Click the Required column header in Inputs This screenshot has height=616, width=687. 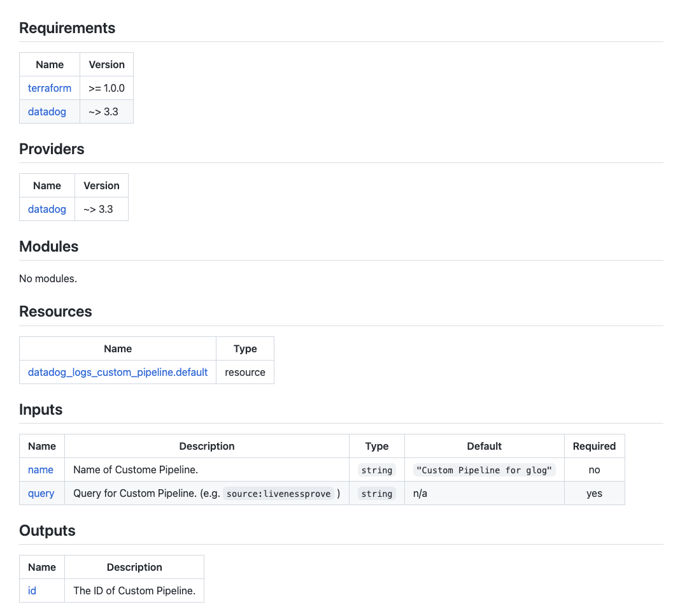tap(594, 446)
